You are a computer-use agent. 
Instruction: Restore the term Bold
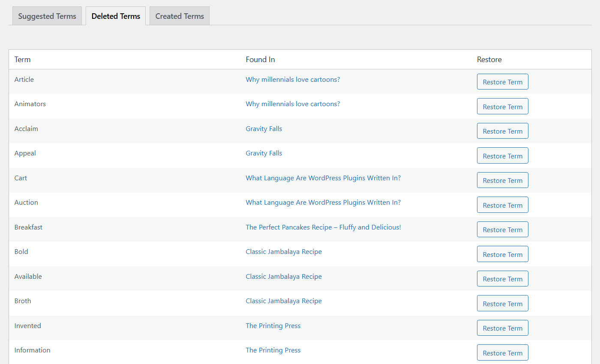click(502, 254)
